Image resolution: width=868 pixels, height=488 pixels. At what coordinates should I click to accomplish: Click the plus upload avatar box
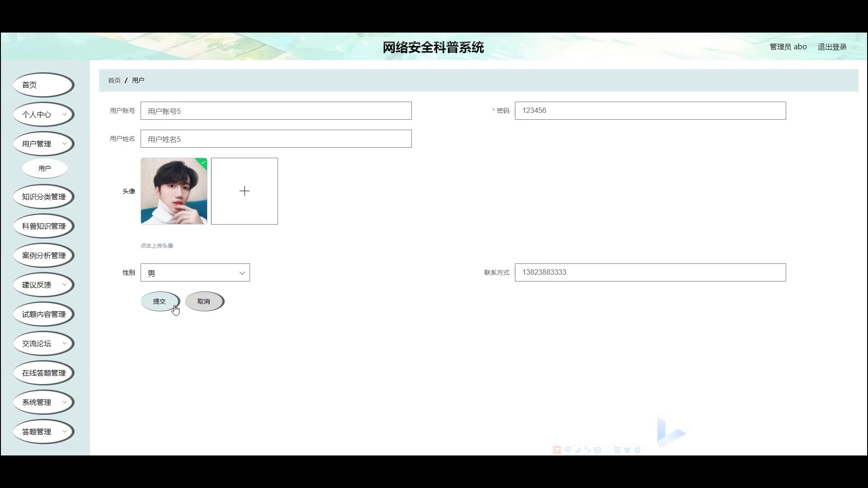point(244,191)
